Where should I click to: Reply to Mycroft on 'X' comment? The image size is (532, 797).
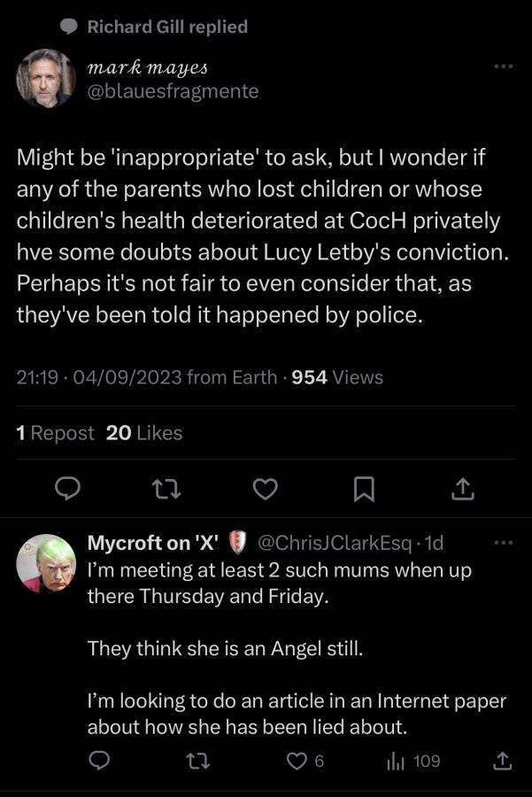[x=99, y=761]
